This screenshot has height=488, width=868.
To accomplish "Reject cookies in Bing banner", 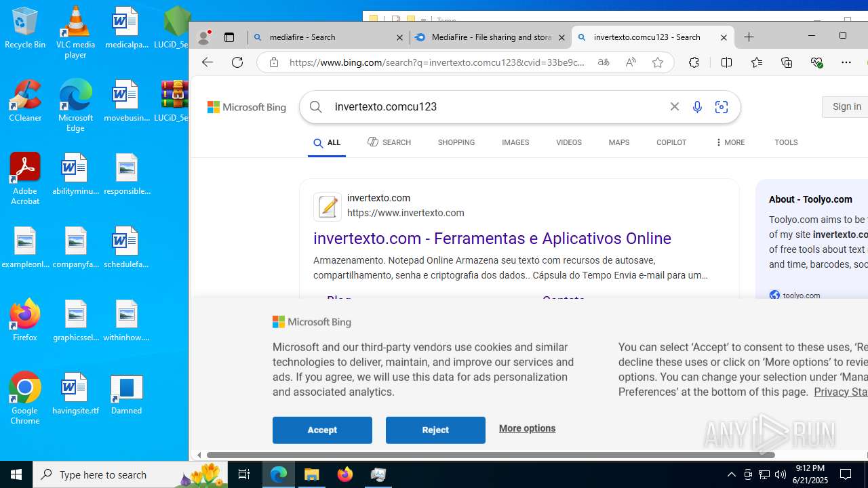I will 435,430.
